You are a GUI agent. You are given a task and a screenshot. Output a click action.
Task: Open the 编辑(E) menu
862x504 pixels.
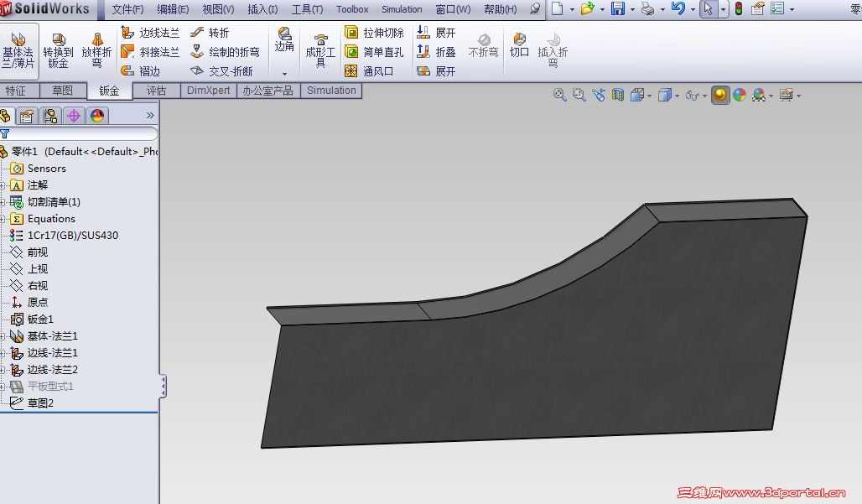click(x=173, y=9)
